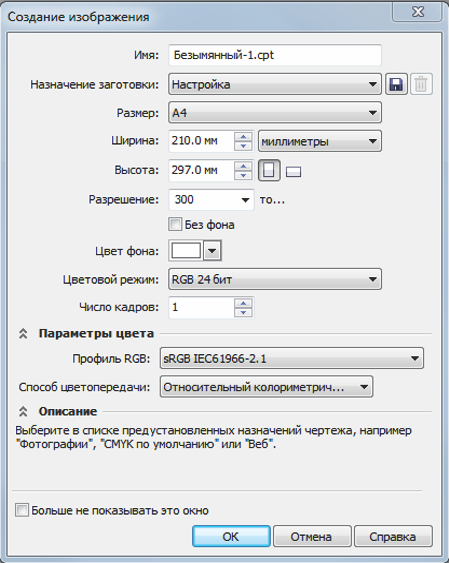Open the Цвет фона color picker

(212, 250)
